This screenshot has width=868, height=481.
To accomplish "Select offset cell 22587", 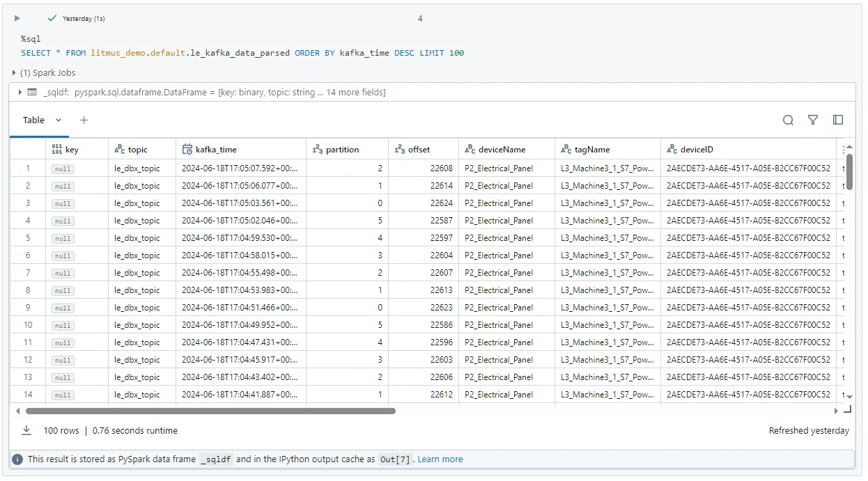I will point(424,221).
